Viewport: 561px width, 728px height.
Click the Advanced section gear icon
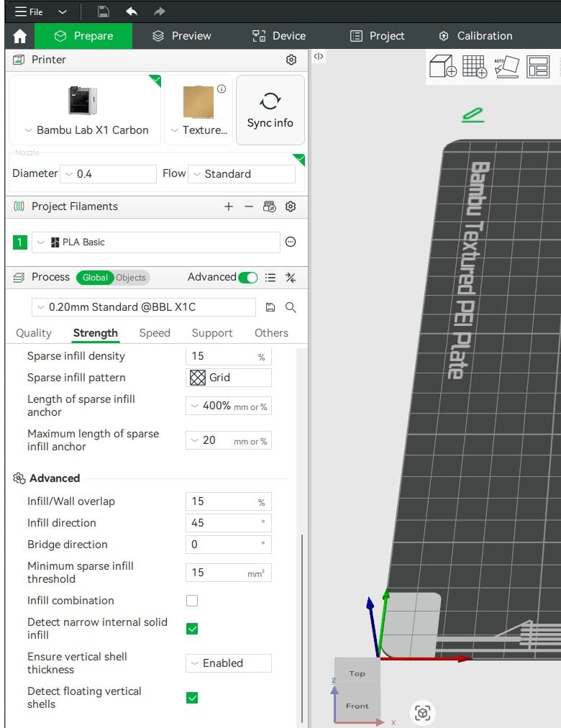[x=19, y=478]
